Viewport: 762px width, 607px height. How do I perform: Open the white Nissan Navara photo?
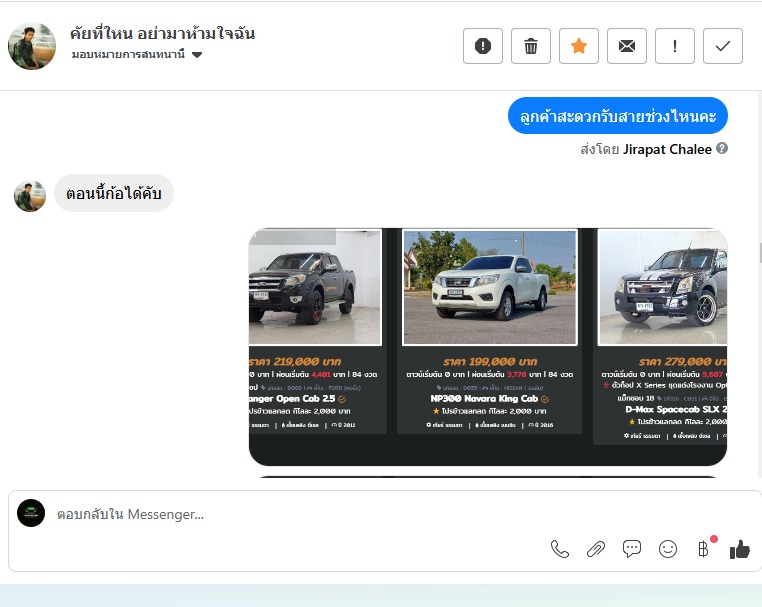(490, 287)
